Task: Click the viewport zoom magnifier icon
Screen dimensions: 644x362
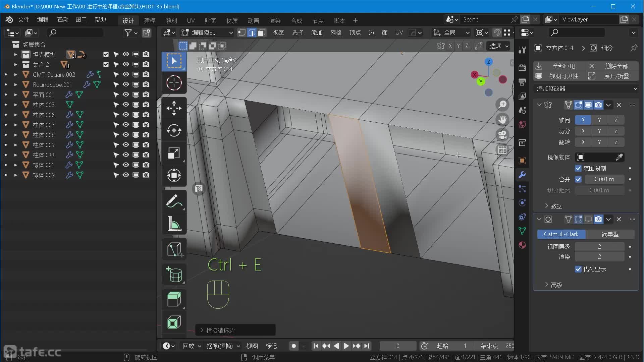Action: pyautogui.click(x=502, y=104)
